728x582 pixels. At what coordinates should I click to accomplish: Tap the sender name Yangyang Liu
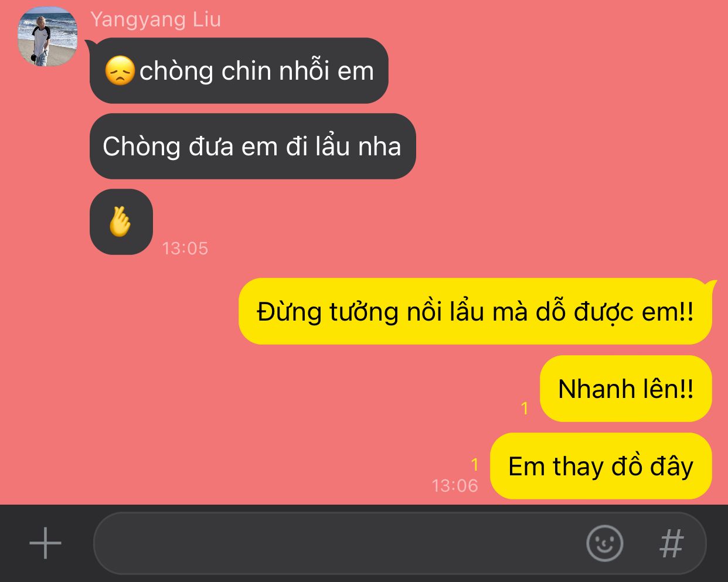coord(155,19)
